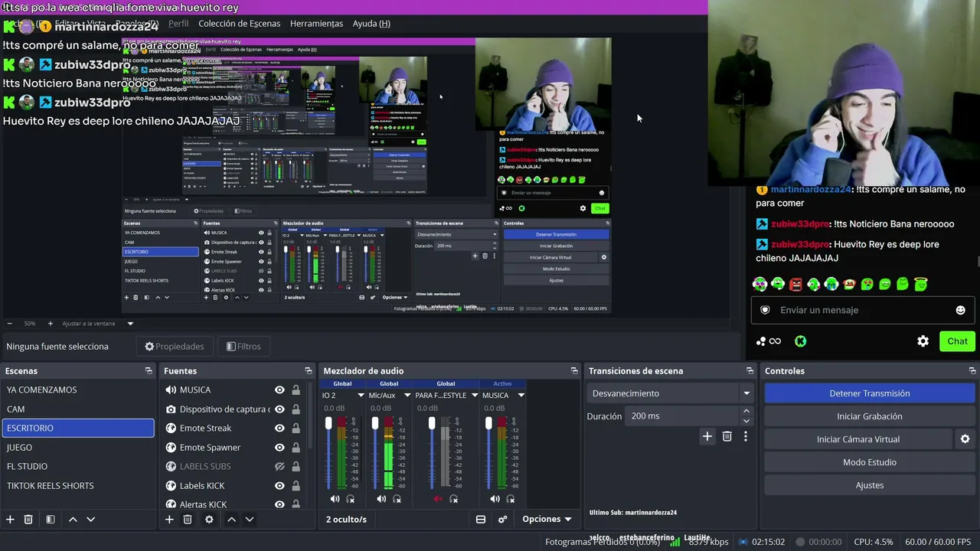Image resolution: width=980 pixels, height=551 pixels.
Task: Open the preview scaling dropdown arrow
Action: (x=130, y=324)
